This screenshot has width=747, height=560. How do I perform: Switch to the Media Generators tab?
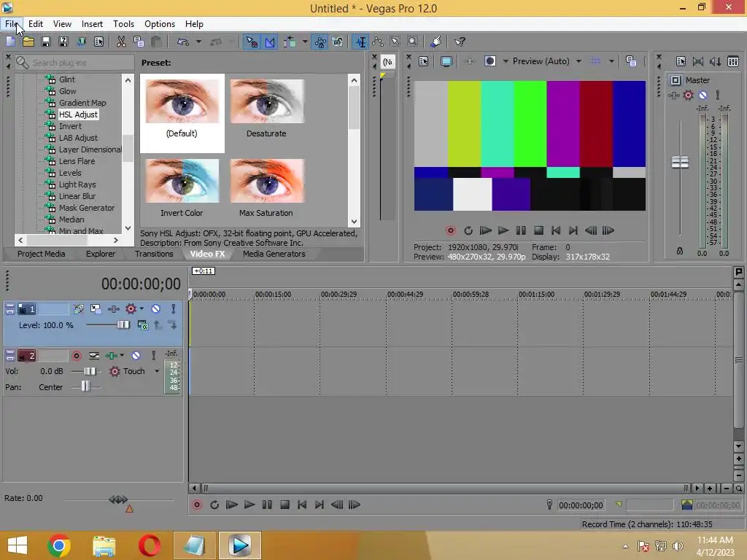[x=274, y=254]
